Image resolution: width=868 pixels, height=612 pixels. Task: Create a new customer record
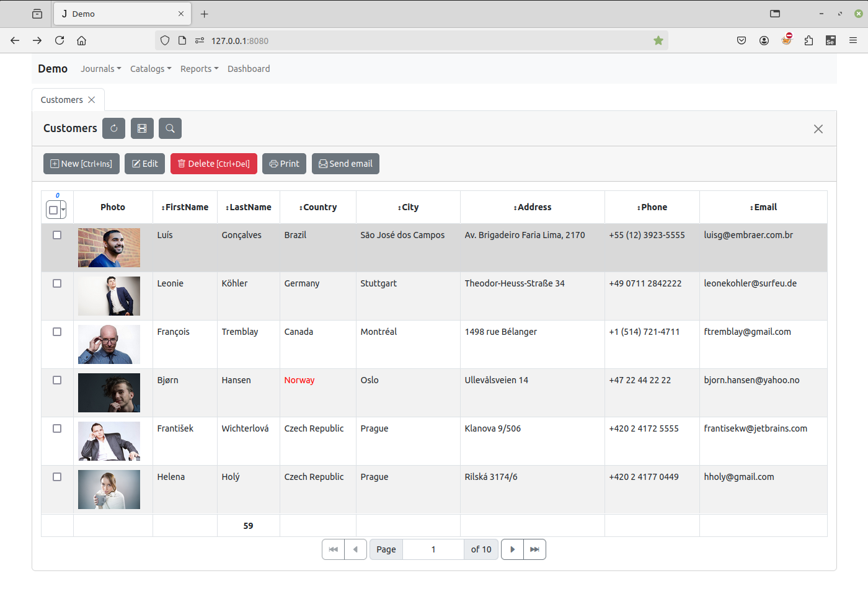pos(81,164)
